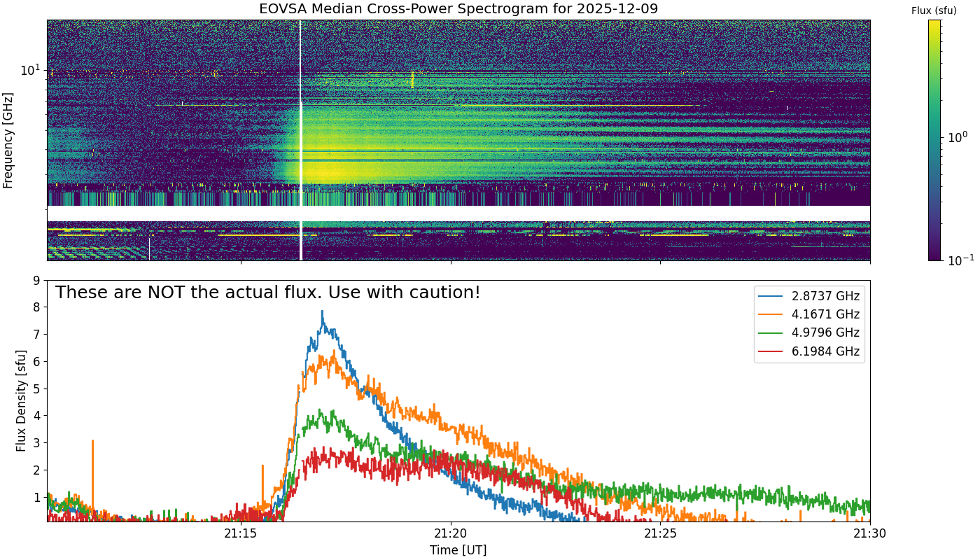This screenshot has width=980, height=560.
Task: Click the Frequency [GHz] axis label
Action: (x=8, y=140)
